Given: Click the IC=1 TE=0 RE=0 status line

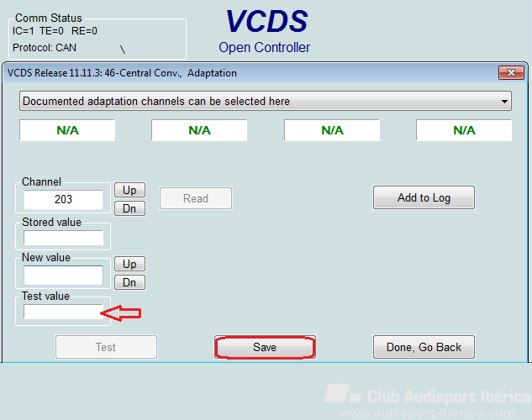Looking at the screenshot, I should click(x=55, y=31).
